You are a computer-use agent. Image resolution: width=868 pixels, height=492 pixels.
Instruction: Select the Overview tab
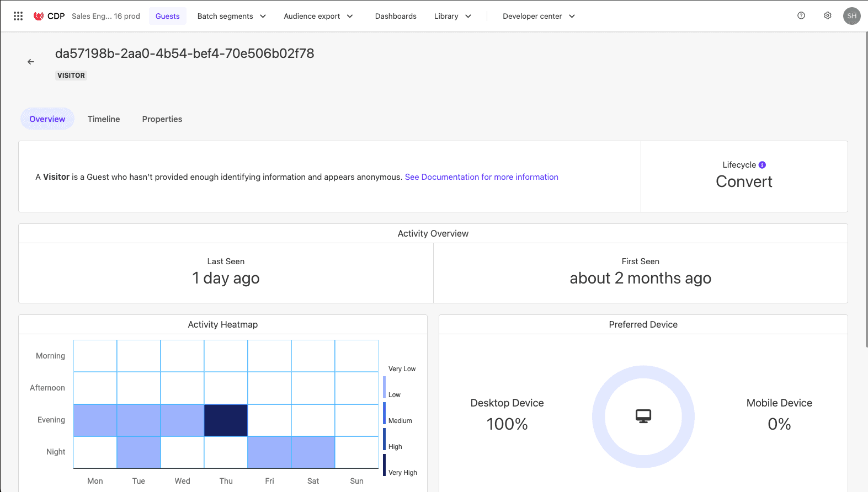pyautogui.click(x=47, y=119)
